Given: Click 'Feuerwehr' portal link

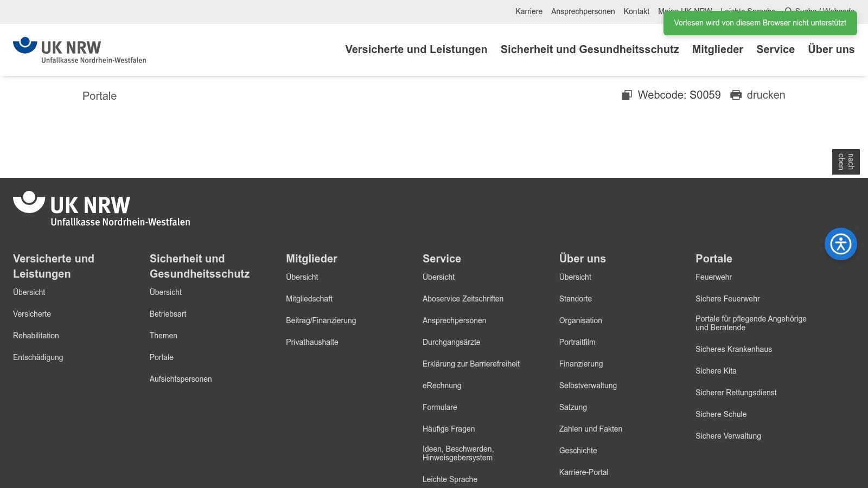Looking at the screenshot, I should coord(713,277).
